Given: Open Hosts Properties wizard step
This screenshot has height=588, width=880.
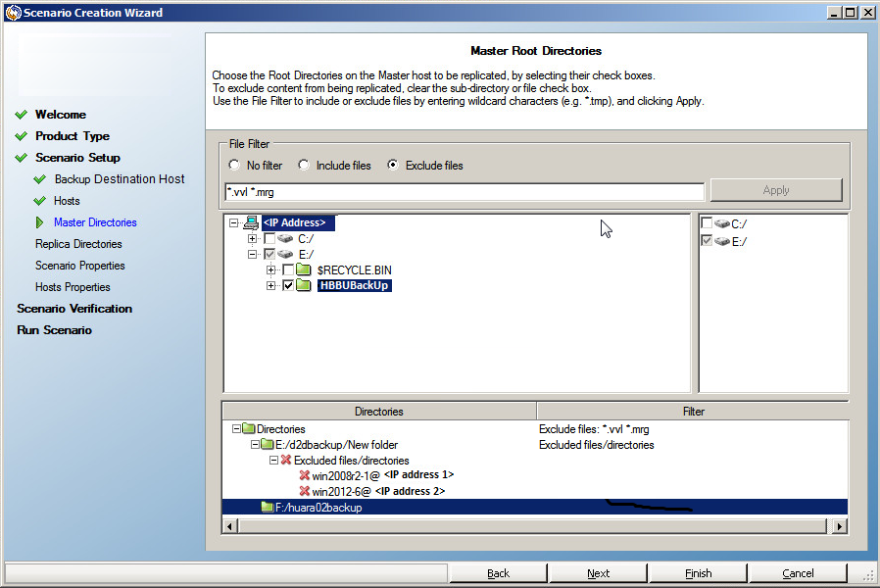Looking at the screenshot, I should pyautogui.click(x=73, y=287).
